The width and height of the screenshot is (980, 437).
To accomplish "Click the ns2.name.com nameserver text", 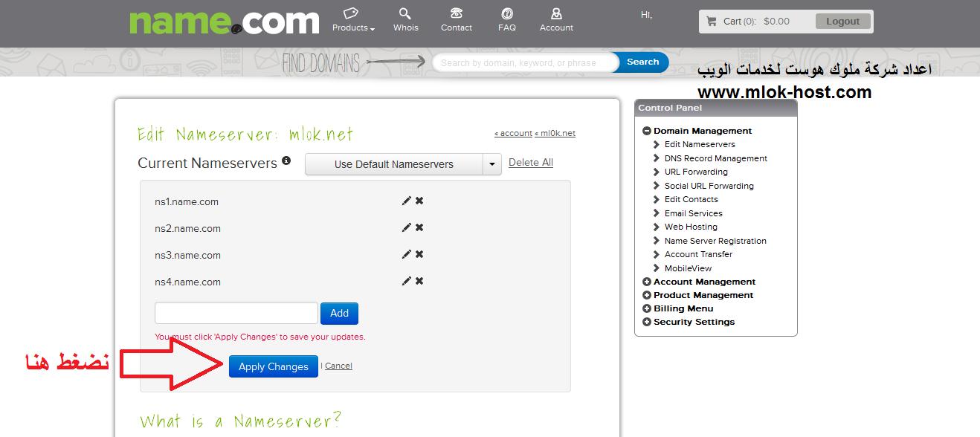I will coord(187,228).
